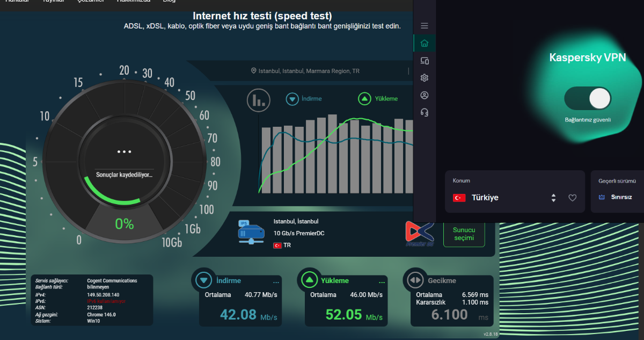Click the Istanbul, Marmara Region, TR location text
This screenshot has height=340, width=644.
point(309,71)
